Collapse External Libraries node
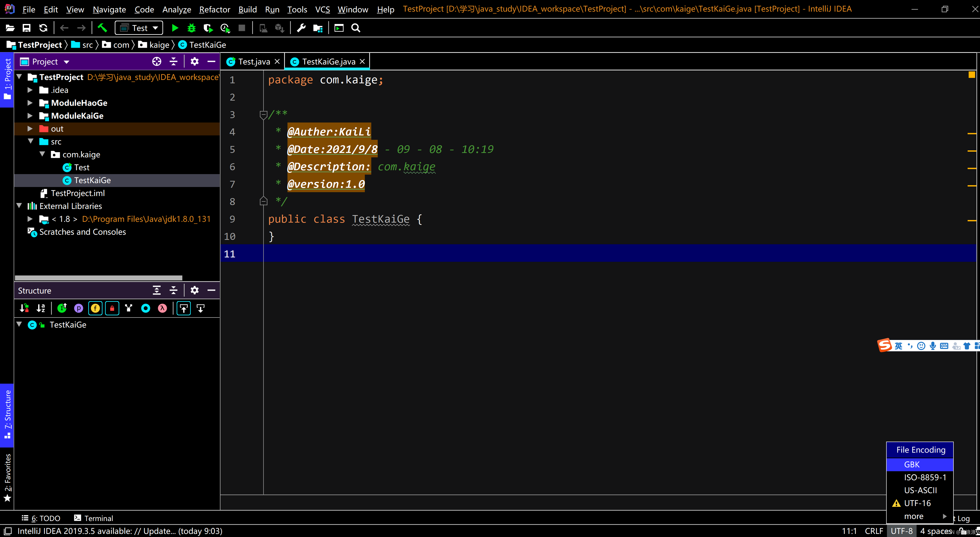The height and width of the screenshot is (537, 980). (x=19, y=206)
